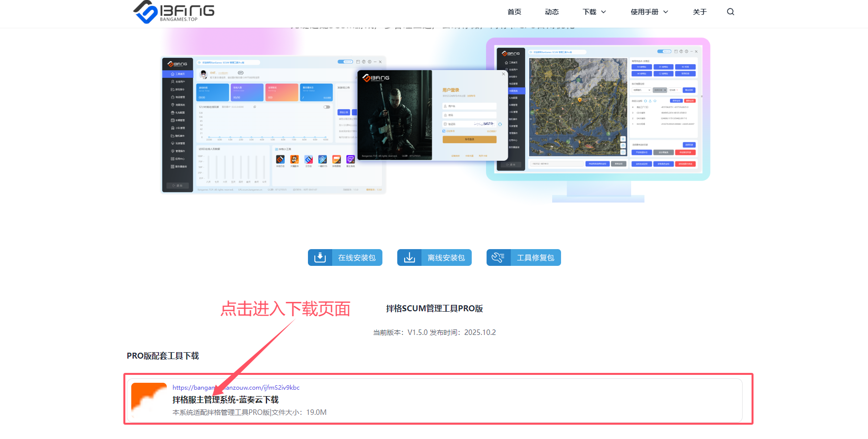The width and height of the screenshot is (868, 439).
Task: Check the remember-account box under captcha
Action: [444, 131]
